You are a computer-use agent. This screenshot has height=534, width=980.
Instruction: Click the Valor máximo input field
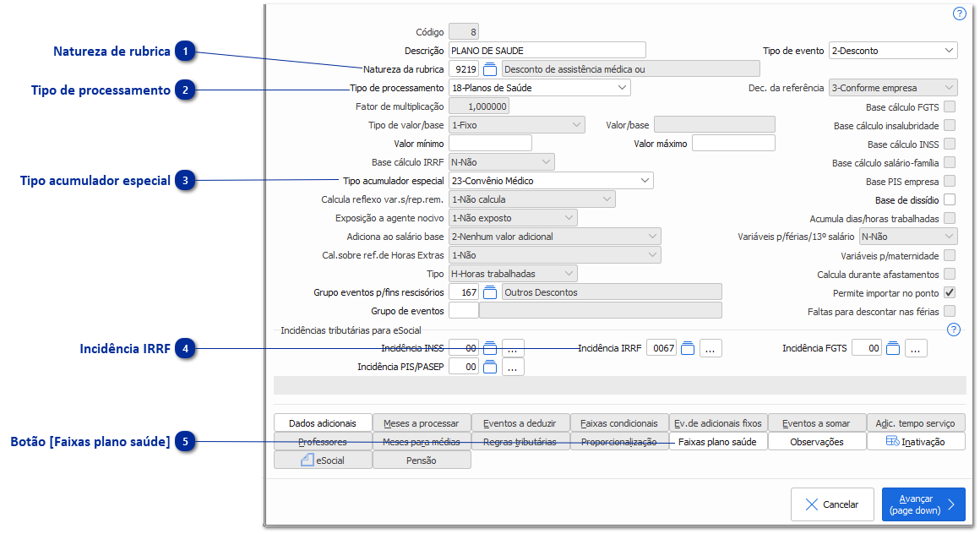pyautogui.click(x=733, y=143)
